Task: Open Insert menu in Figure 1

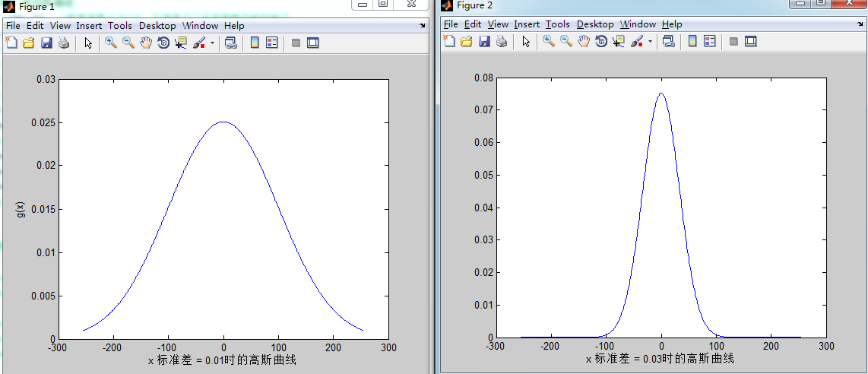Action: [89, 25]
